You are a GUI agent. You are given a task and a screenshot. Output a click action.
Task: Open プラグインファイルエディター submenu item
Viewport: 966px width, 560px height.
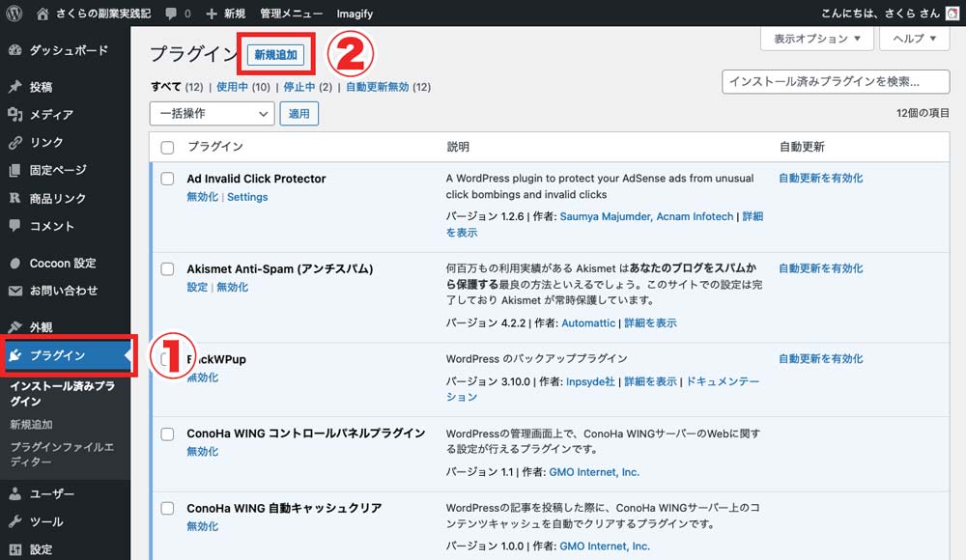(62, 454)
